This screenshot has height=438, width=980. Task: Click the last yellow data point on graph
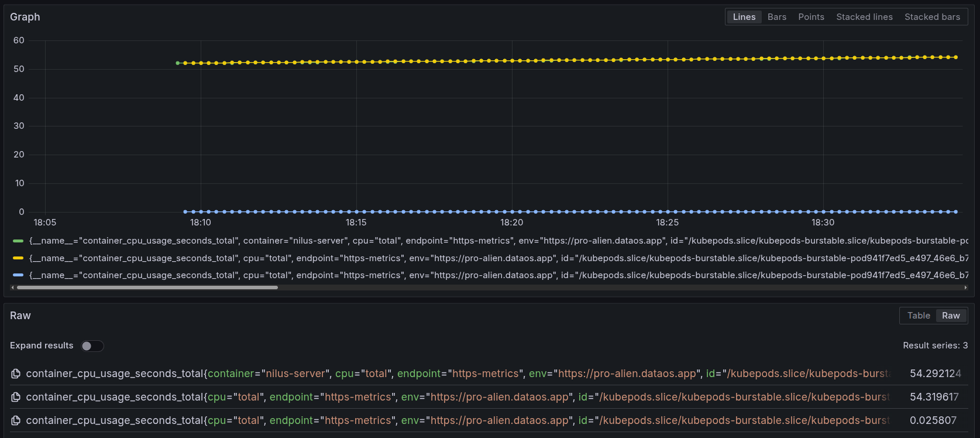tap(956, 57)
